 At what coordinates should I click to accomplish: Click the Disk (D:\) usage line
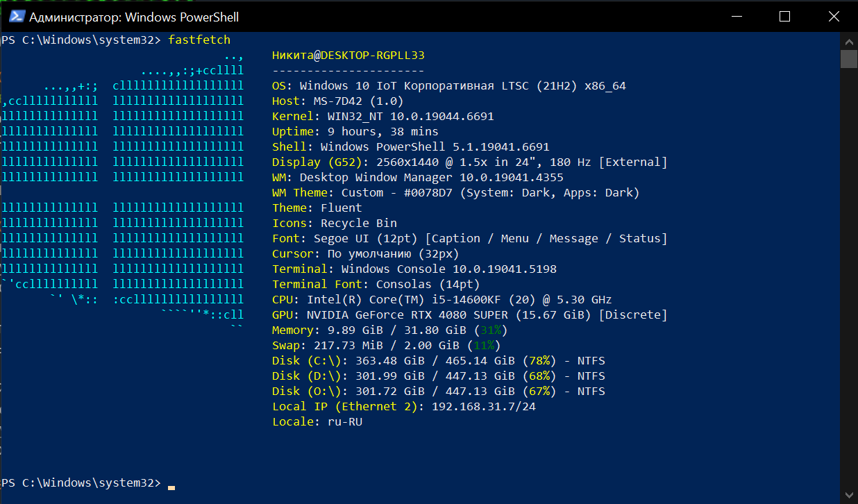tap(439, 376)
